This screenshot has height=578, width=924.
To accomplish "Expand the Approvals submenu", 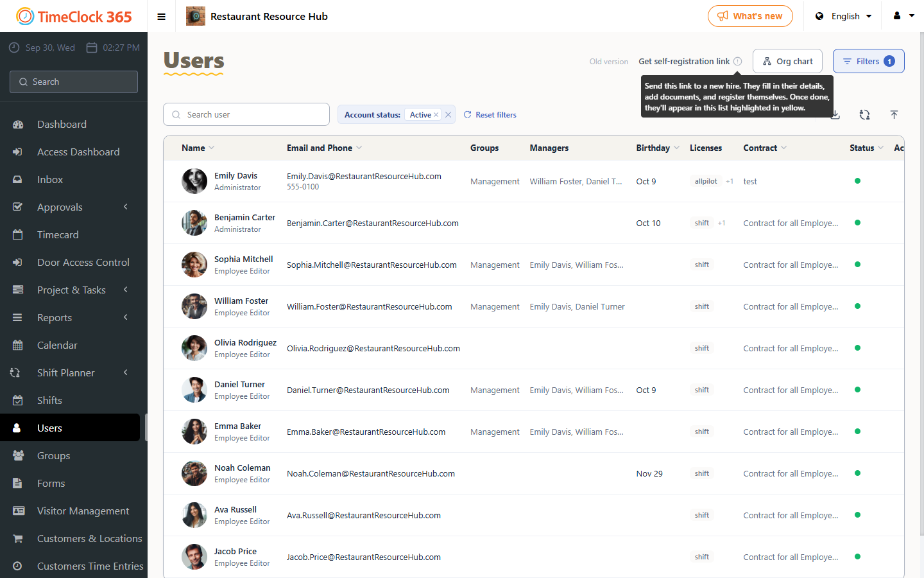I will [126, 207].
